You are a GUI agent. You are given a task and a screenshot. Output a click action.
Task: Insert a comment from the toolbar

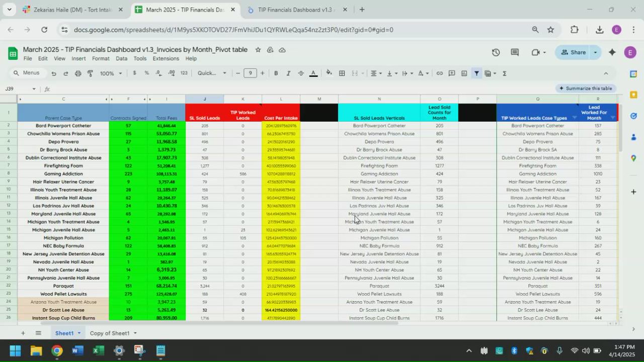coord(452,73)
